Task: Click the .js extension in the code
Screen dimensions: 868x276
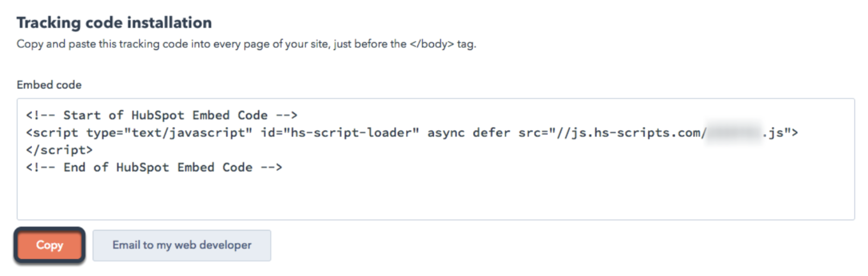Action: [x=773, y=133]
